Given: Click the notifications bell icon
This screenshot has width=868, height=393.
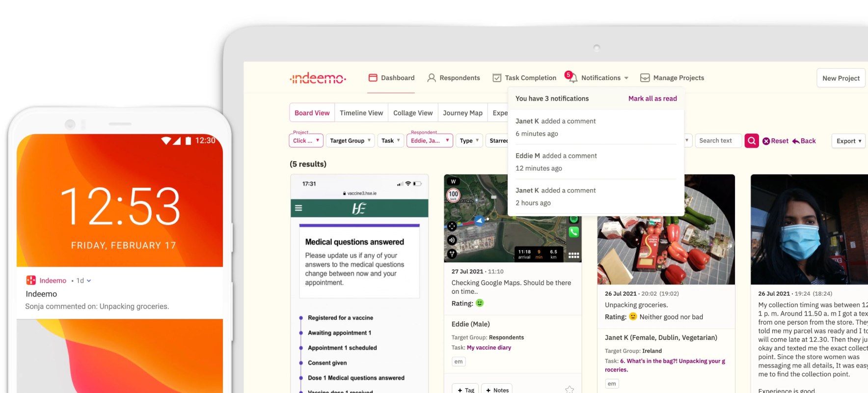Looking at the screenshot, I should tap(572, 78).
